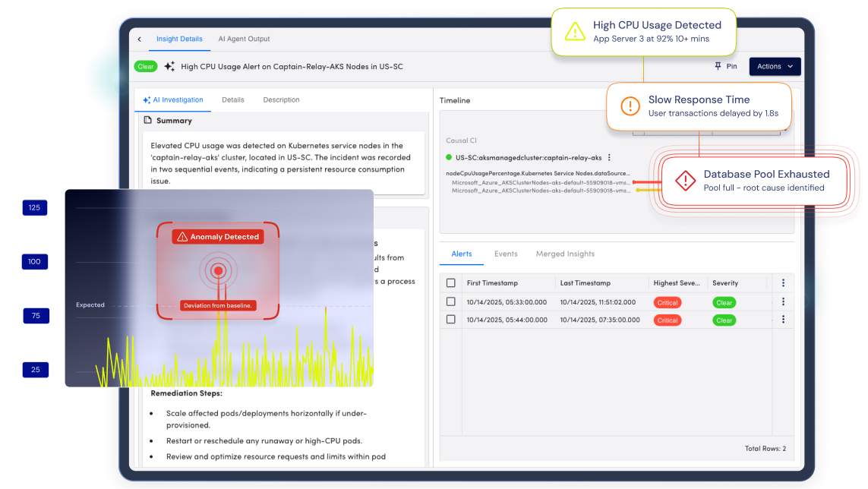Check the 10/14/2025, 05:33:00 alert row
868x489 pixels.
coord(451,302)
